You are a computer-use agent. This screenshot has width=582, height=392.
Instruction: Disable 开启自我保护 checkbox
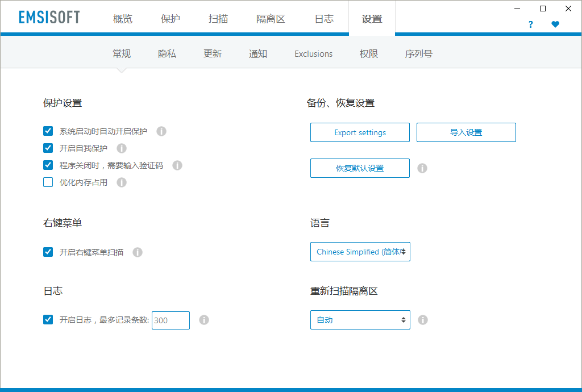48,148
